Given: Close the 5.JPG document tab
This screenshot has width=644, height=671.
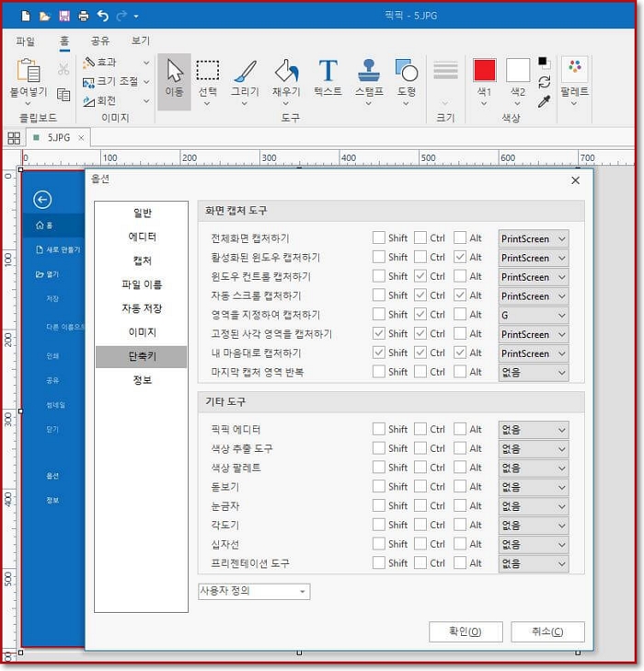Looking at the screenshot, I should coord(81,138).
